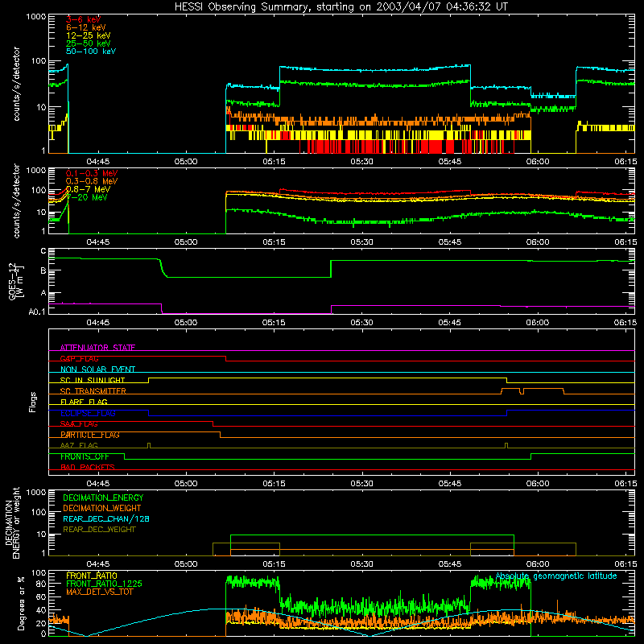
Task: Click 'DECIMATION ENERGY or weight' axis title
Action: (13, 522)
